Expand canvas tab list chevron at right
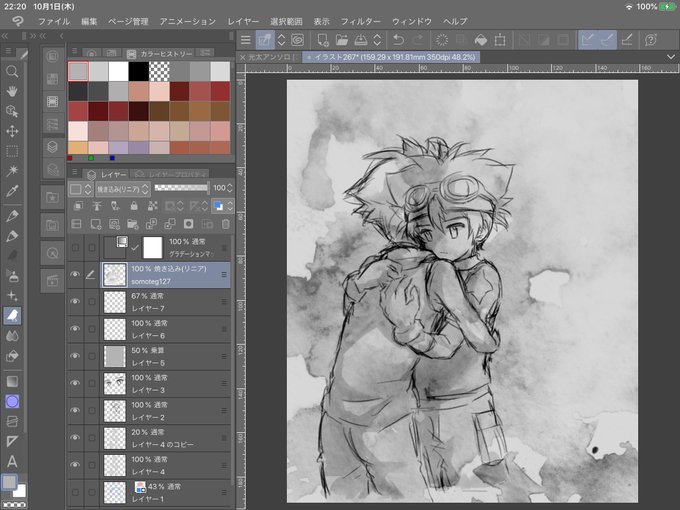This screenshot has width=680, height=510. (x=670, y=57)
